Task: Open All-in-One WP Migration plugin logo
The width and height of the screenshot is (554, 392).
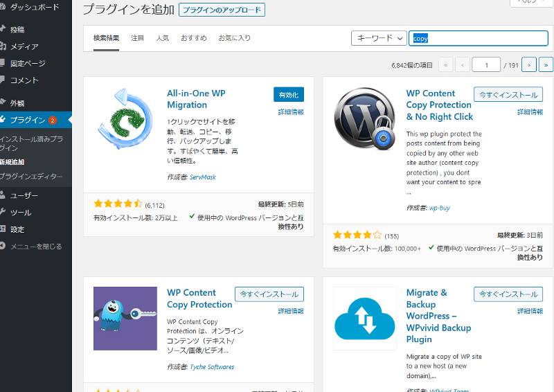Action: point(125,118)
